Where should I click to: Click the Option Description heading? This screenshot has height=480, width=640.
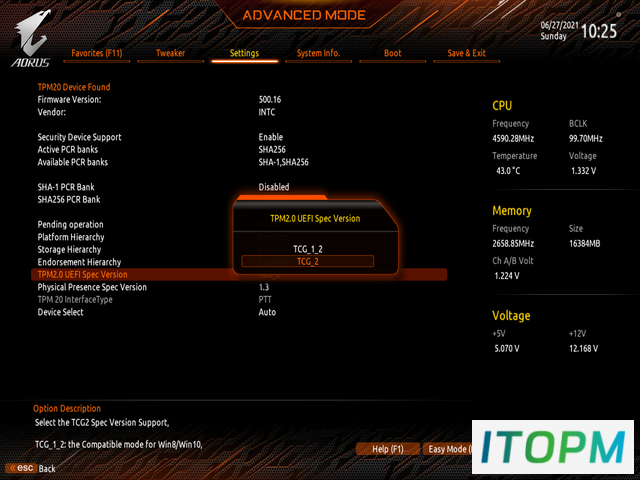(x=67, y=409)
